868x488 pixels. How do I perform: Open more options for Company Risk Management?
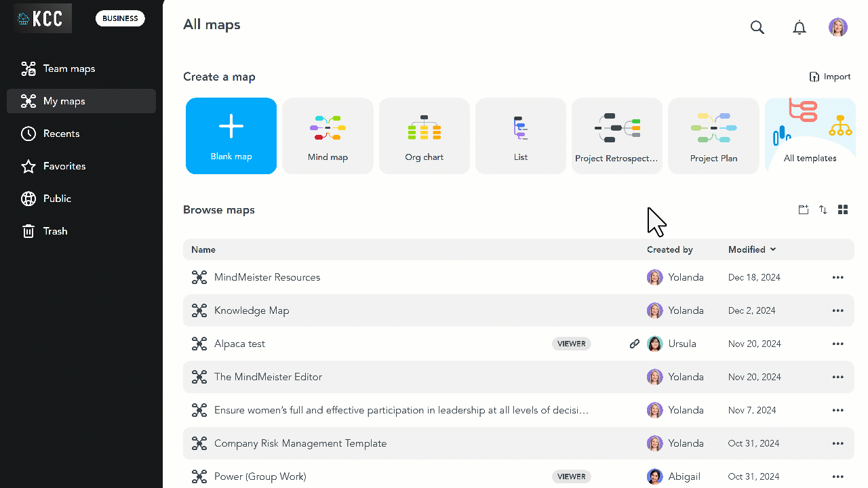coord(838,443)
